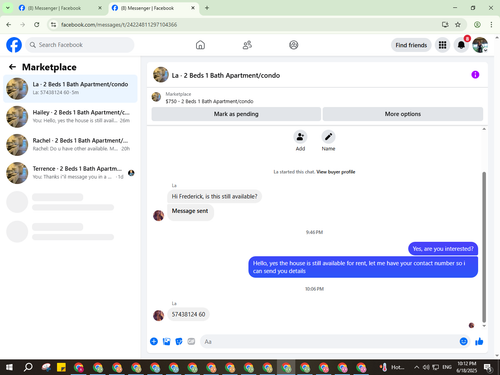
Task: Select the second Messenger browser tab
Action: (153, 8)
